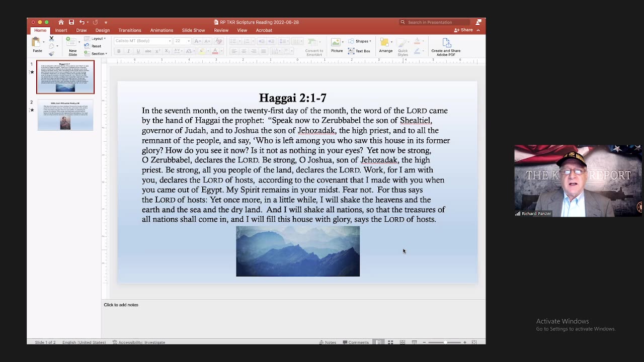Click the Home icon in the title bar
This screenshot has width=644, height=362.
(61, 22)
